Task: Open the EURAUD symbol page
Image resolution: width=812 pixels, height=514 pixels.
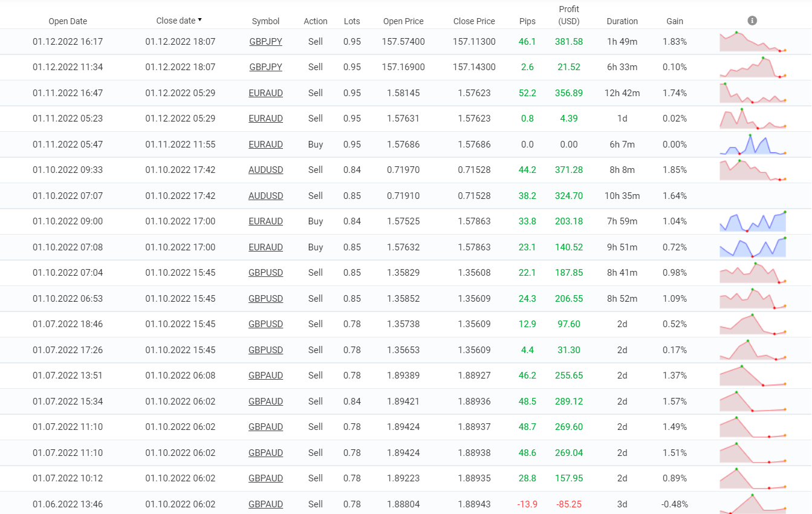Action: [x=265, y=93]
